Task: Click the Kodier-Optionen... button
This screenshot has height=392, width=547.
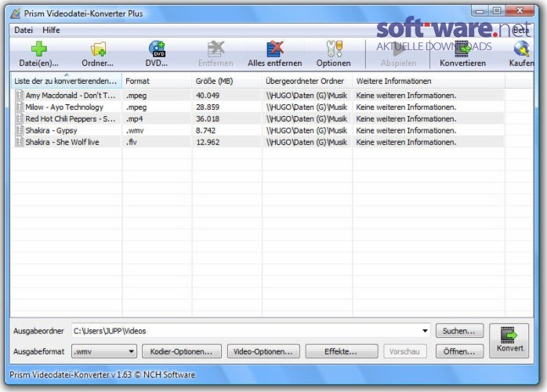Action: (181, 351)
